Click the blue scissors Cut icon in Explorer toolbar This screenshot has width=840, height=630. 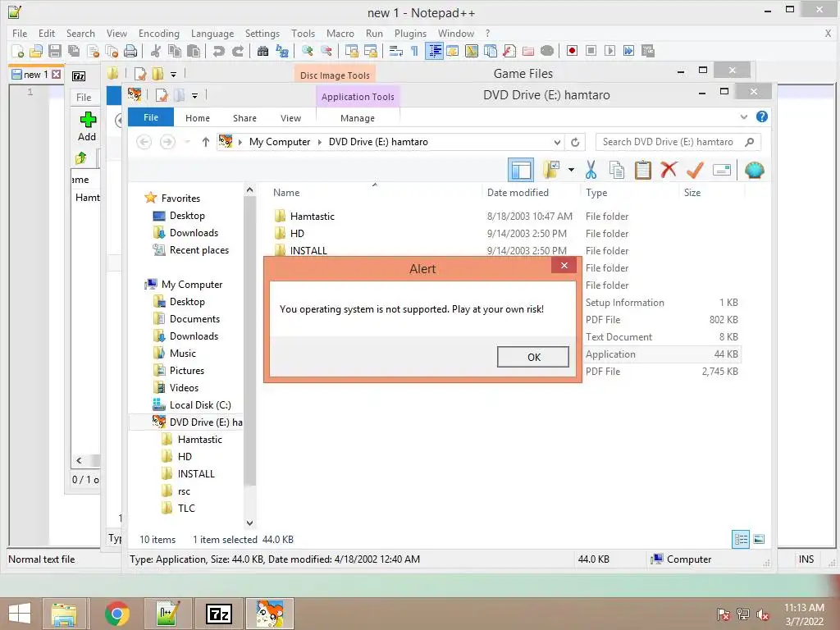pyautogui.click(x=591, y=171)
